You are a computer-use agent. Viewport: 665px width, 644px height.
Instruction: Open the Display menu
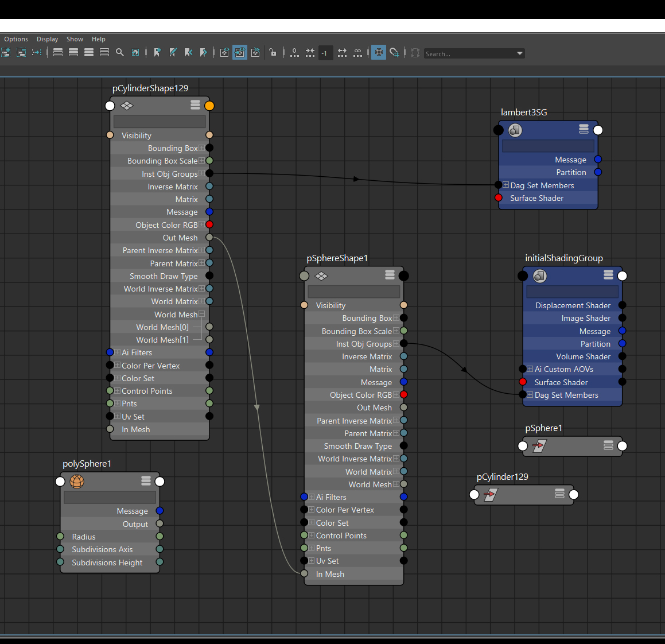point(47,39)
